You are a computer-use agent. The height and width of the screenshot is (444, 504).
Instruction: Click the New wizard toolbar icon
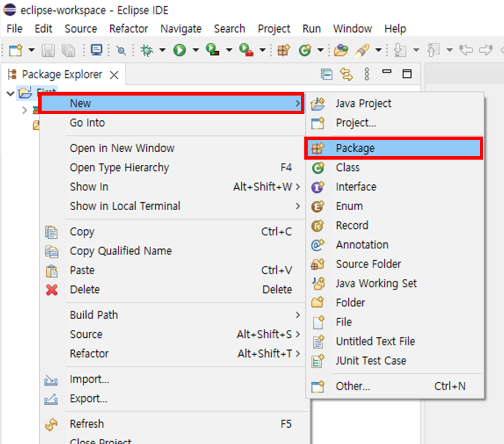click(x=15, y=50)
